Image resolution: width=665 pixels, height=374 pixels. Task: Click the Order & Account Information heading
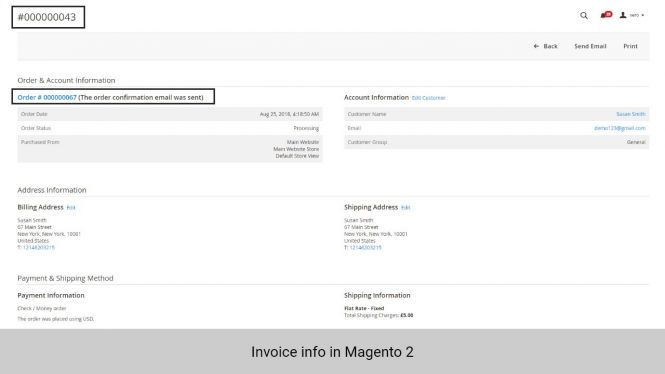pyautogui.click(x=66, y=80)
